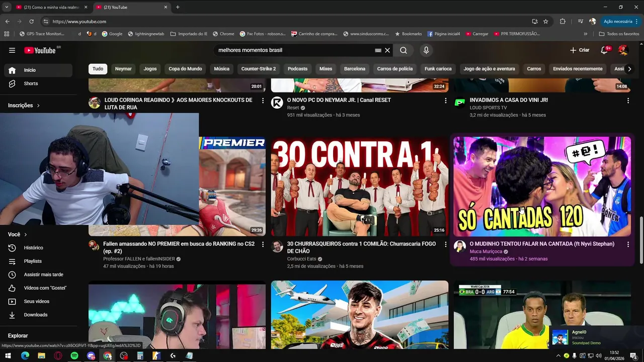Open the Chrome apps grid in bookmarks bar
Image resolution: width=644 pixels, height=362 pixels.
click(7, 34)
